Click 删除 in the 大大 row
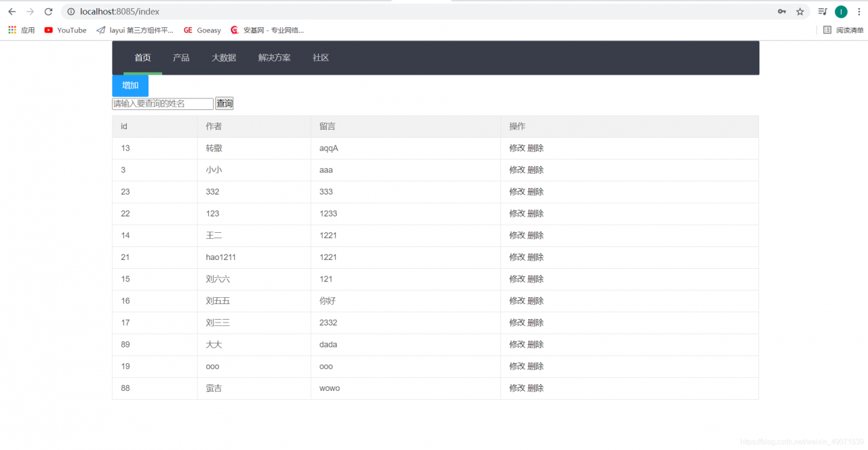This screenshot has height=450, width=868. [x=536, y=344]
